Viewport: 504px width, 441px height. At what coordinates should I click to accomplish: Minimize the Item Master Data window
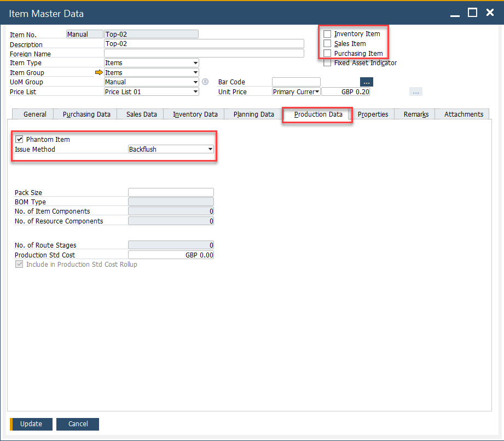(455, 13)
